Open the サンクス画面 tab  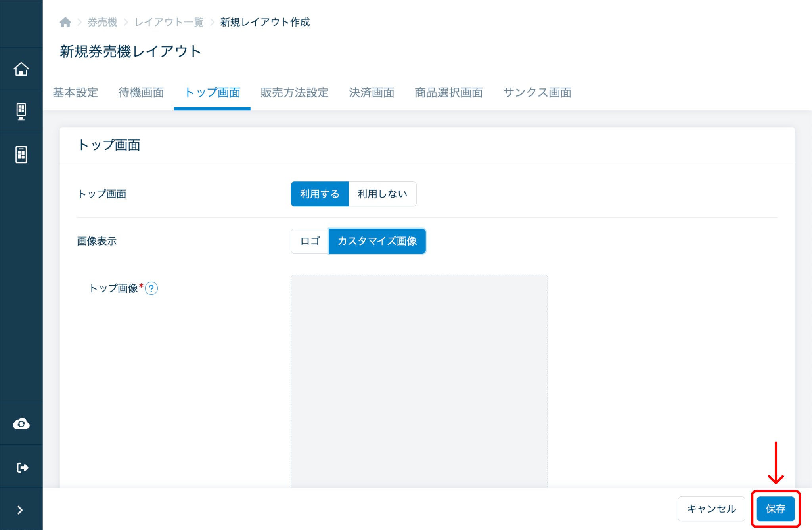click(x=537, y=93)
